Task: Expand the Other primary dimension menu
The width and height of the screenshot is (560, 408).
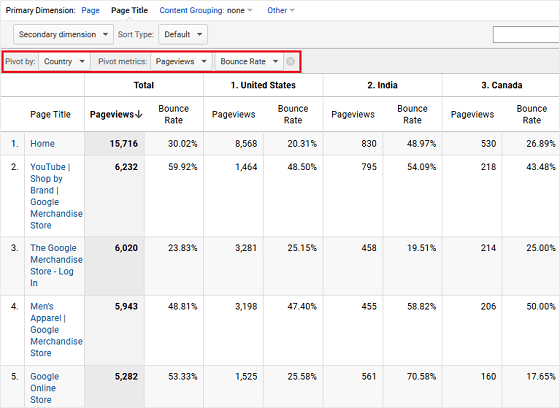Action: [281, 10]
